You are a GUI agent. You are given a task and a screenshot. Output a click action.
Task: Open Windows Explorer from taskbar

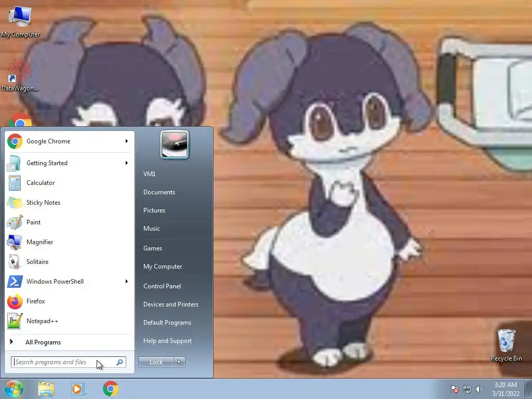click(46, 389)
